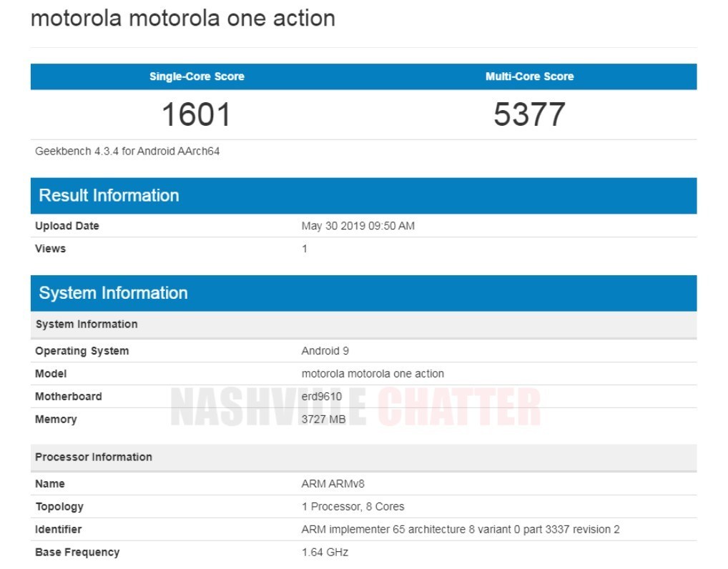Click the Operating System value Android 9

tap(325, 351)
